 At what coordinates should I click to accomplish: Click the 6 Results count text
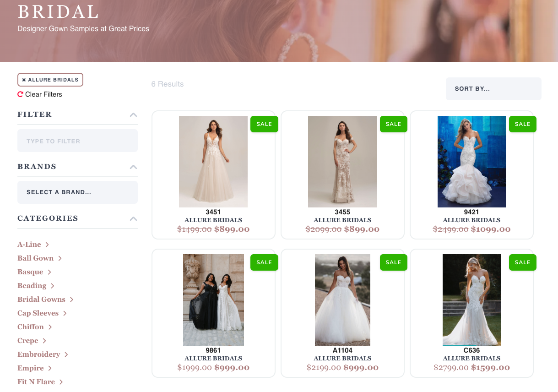click(168, 84)
